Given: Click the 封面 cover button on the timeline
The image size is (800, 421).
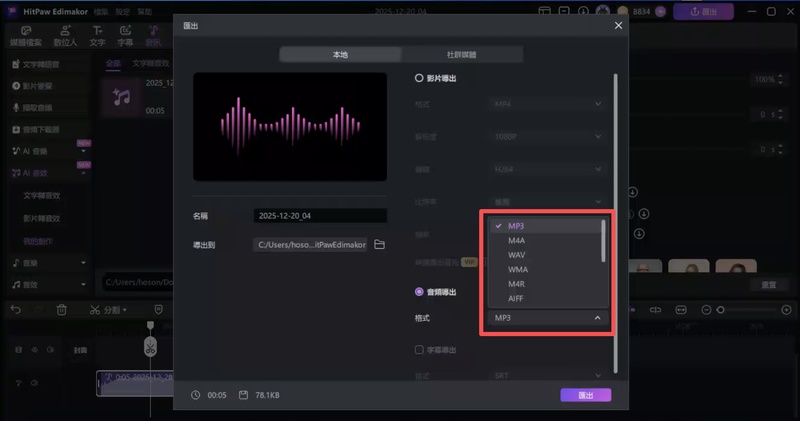Looking at the screenshot, I should [x=80, y=350].
